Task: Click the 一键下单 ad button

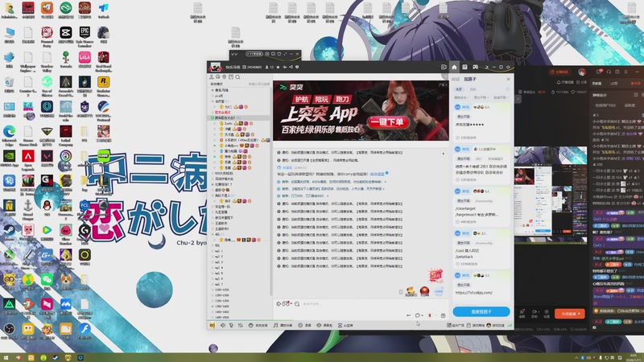Action: (x=387, y=122)
